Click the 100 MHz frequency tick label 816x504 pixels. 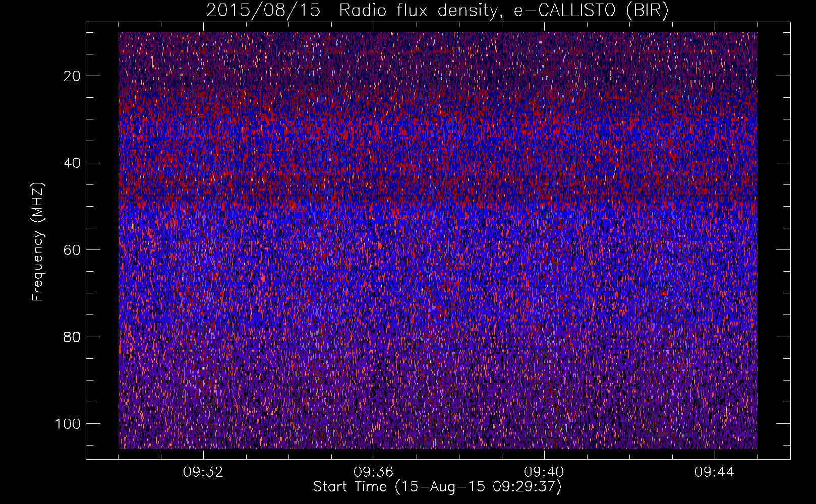68,424
